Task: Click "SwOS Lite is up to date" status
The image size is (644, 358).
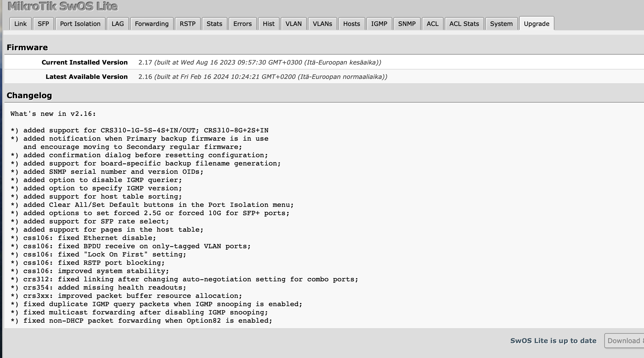Action: pyautogui.click(x=553, y=341)
